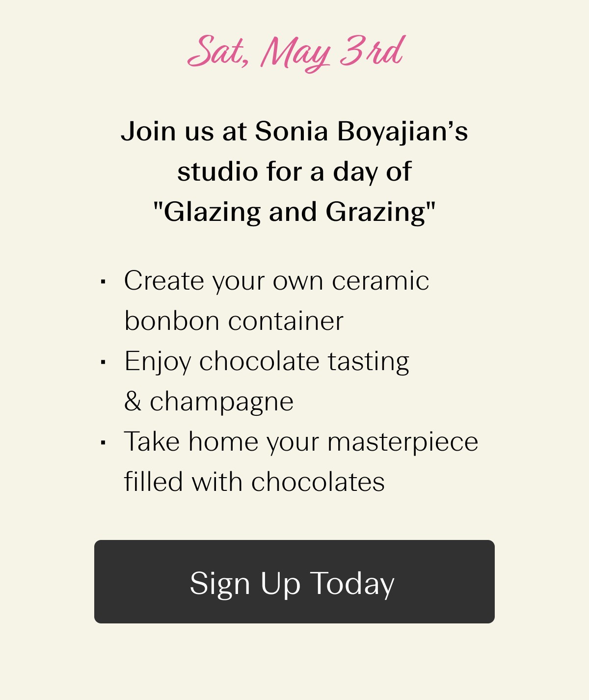The width and height of the screenshot is (589, 700).
Task: Select the "studio for a day of" line
Action: coord(294,172)
